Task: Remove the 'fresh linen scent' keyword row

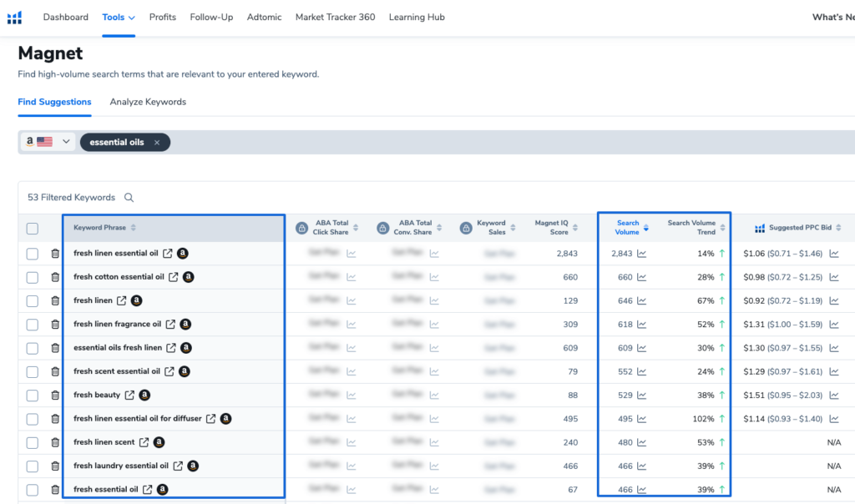Action: (55, 442)
